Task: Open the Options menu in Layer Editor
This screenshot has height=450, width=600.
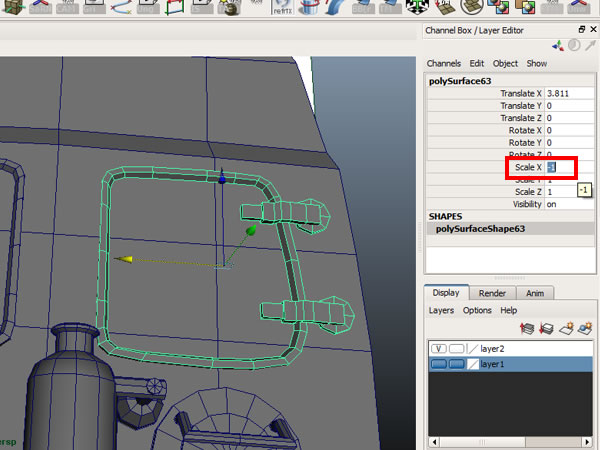Action: (x=477, y=310)
